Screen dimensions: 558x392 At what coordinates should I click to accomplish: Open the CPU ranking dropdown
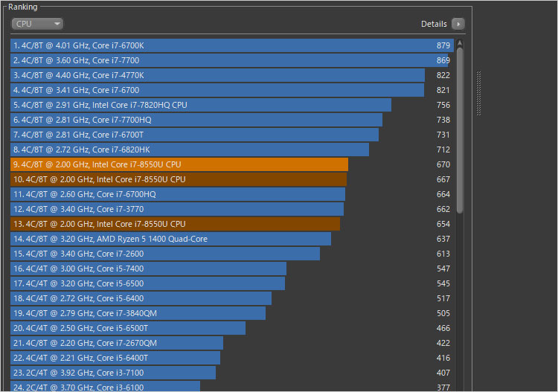click(x=37, y=24)
